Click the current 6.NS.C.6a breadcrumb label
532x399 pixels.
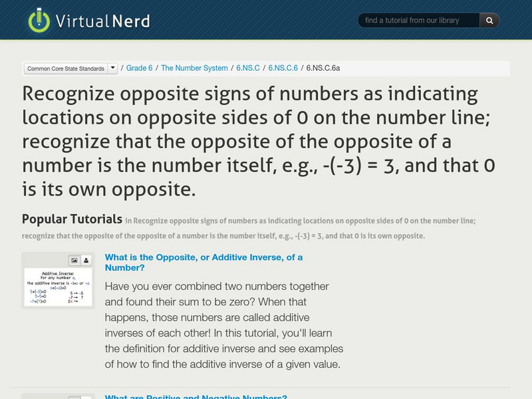[x=323, y=68]
